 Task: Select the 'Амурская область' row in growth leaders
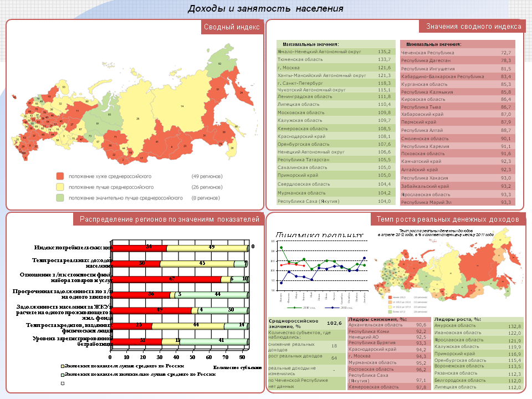click(478, 326)
